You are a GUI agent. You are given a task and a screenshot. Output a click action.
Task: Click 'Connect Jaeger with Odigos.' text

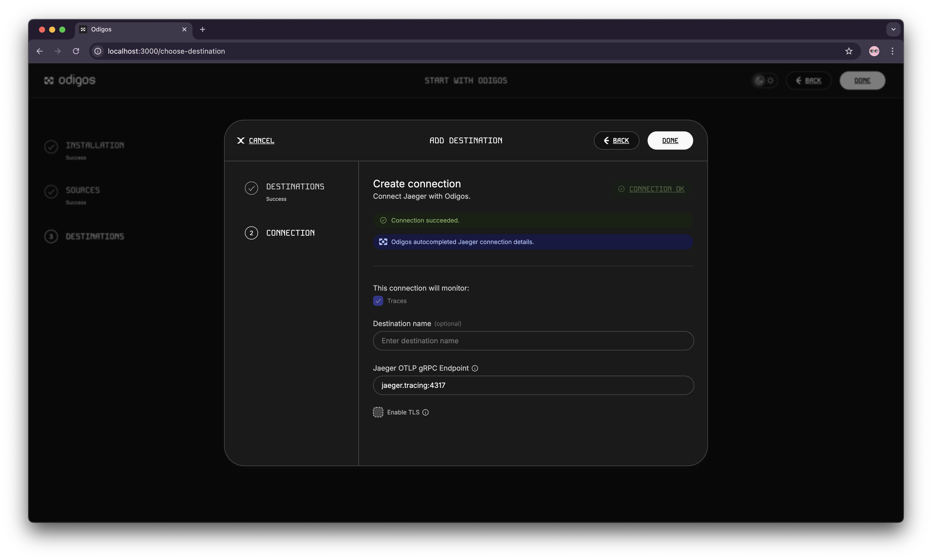421,196
